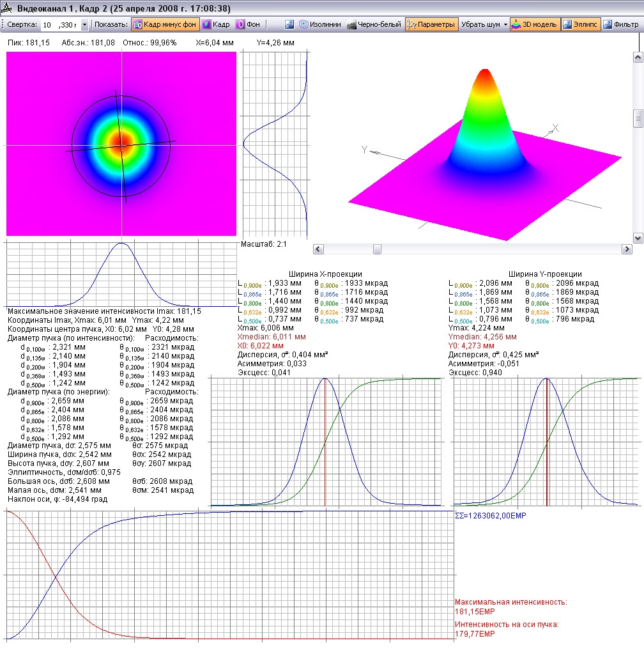
Task: Click the 'Фильтр' toolbar button
Action: [x=621, y=24]
